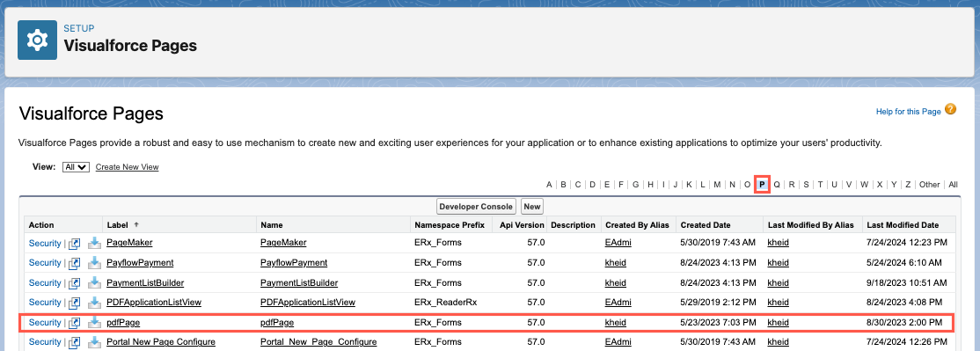The width and height of the screenshot is (980, 351).
Task: Show All pages in the alphabet filter
Action: [953, 184]
